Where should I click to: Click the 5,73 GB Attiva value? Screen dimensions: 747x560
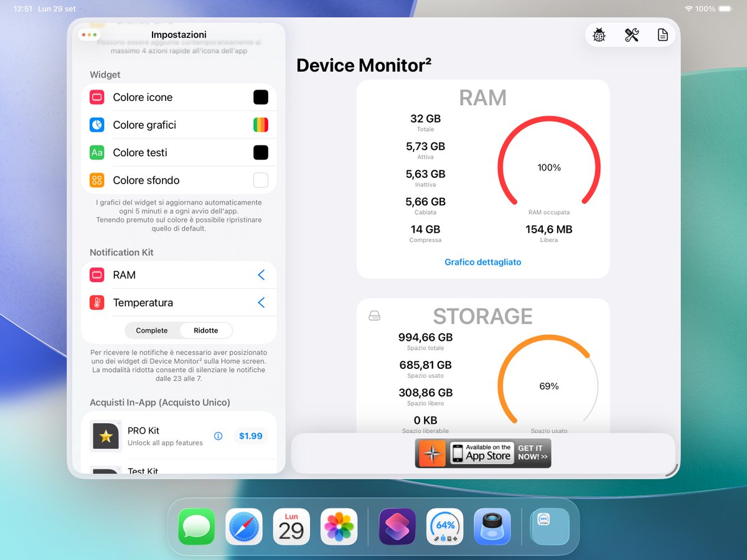[426, 146]
